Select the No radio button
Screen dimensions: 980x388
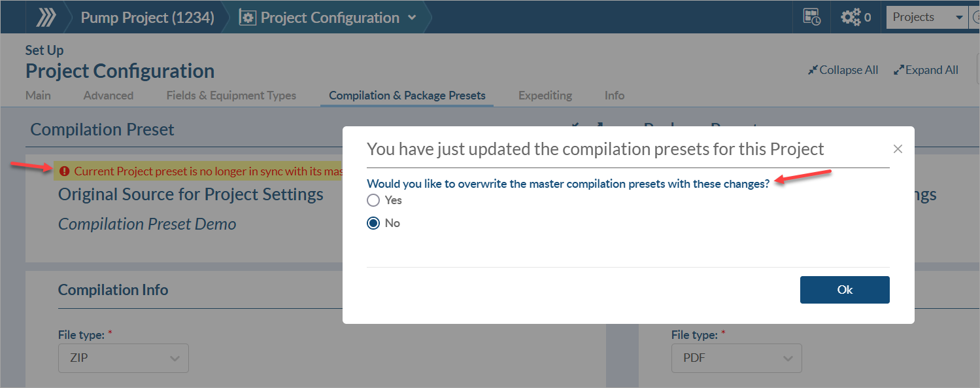pyautogui.click(x=373, y=223)
